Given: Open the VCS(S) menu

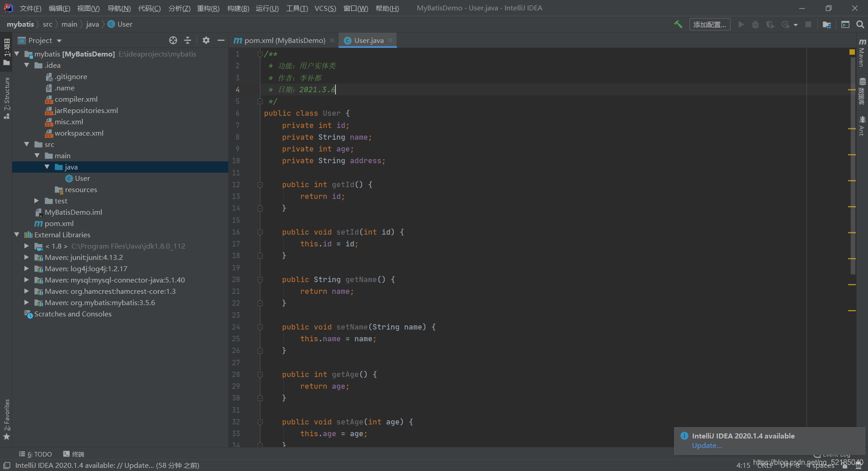Looking at the screenshot, I should click(325, 8).
